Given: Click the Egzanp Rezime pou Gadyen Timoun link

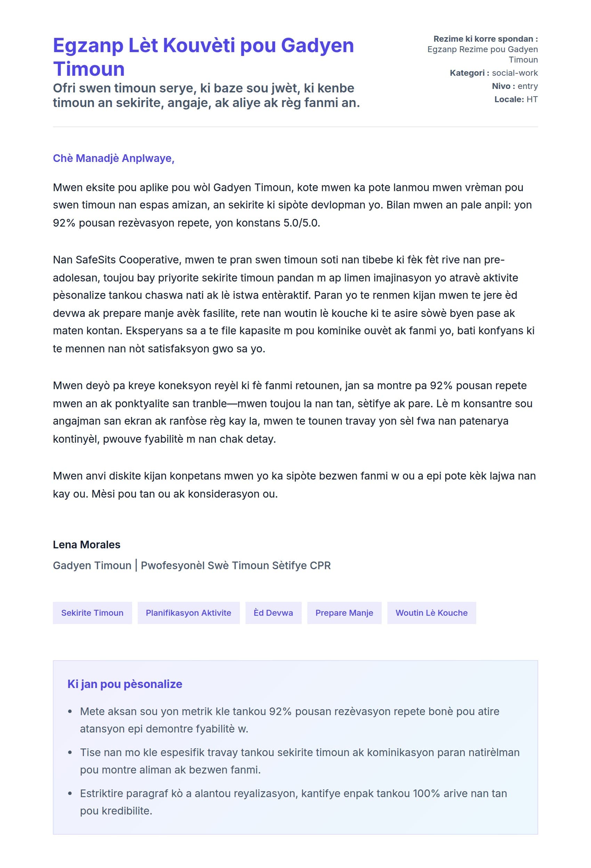Looking at the screenshot, I should 482,54.
